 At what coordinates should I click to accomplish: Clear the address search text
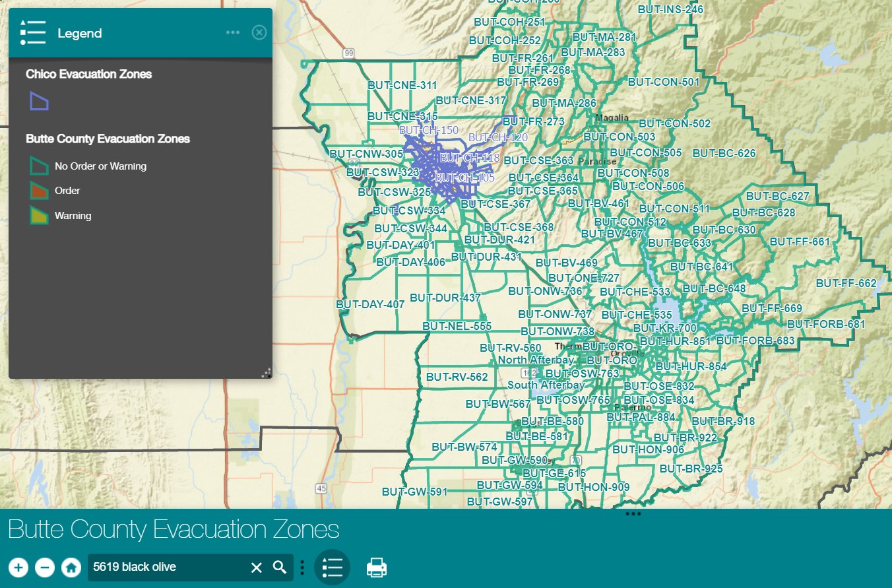coord(257,567)
